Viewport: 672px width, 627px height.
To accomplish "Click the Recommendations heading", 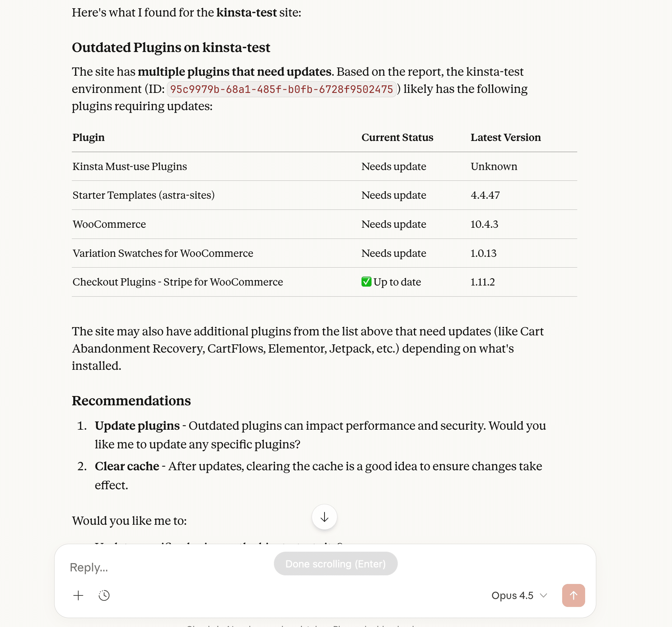I will (x=131, y=401).
